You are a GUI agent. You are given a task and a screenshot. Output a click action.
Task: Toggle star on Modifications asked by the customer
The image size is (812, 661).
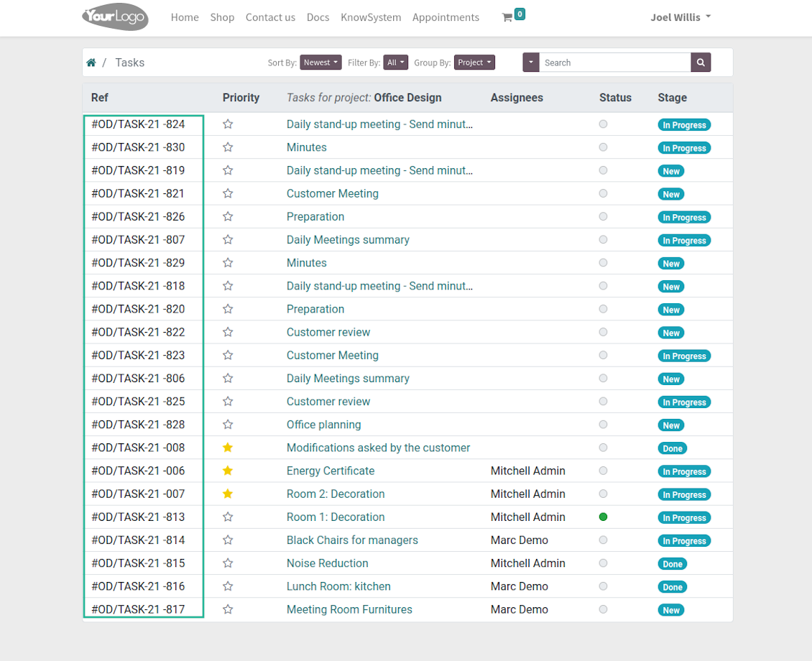click(228, 448)
